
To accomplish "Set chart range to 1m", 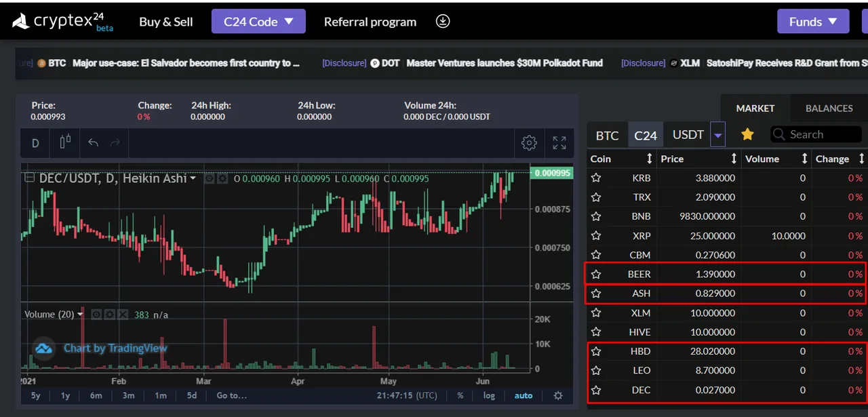I will tap(161, 395).
